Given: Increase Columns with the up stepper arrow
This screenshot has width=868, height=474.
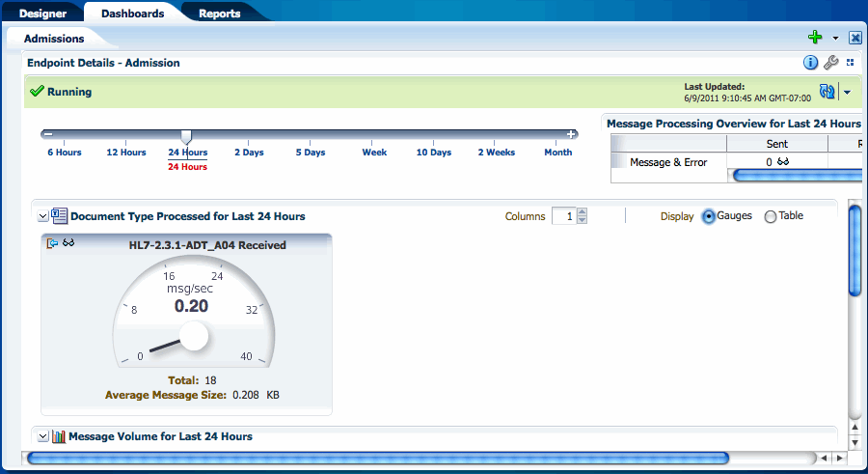Looking at the screenshot, I should click(x=582, y=211).
